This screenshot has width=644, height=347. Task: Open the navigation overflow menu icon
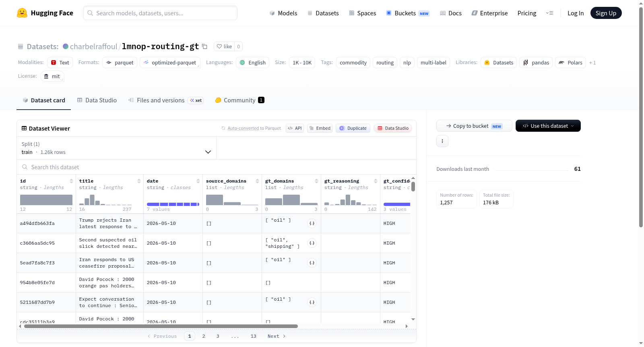549,13
